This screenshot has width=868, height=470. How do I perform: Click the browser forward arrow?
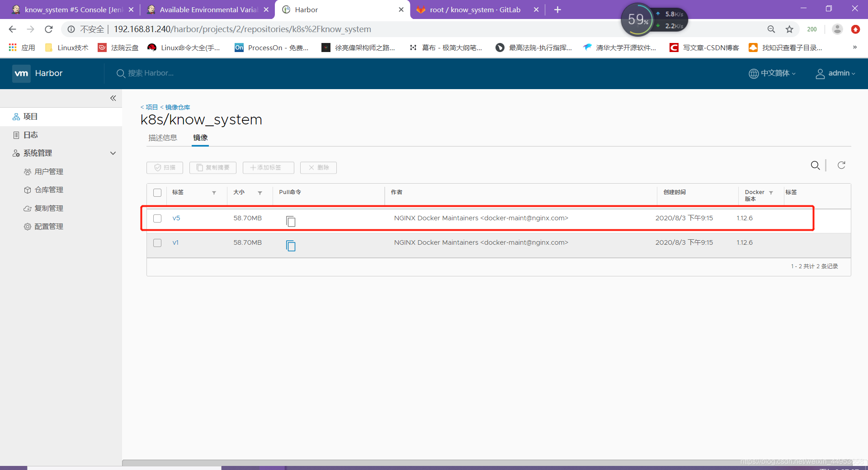30,29
